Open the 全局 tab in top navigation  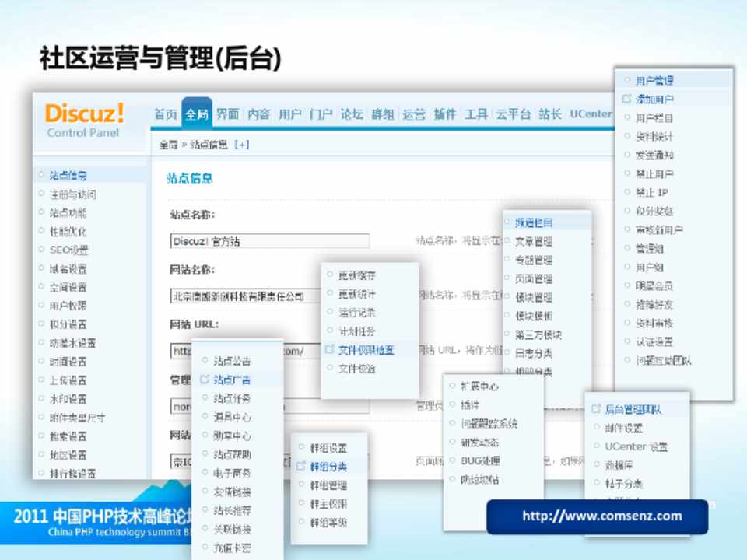point(196,114)
